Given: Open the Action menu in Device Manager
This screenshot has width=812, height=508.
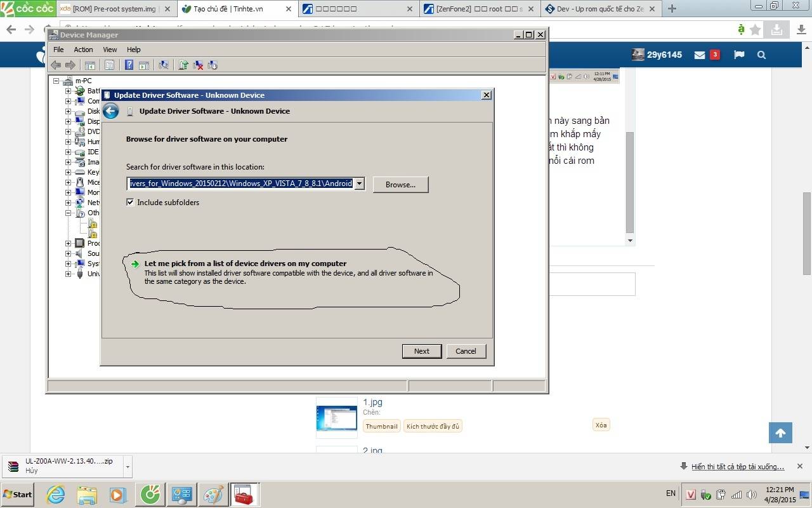Looking at the screenshot, I should pyautogui.click(x=83, y=50).
